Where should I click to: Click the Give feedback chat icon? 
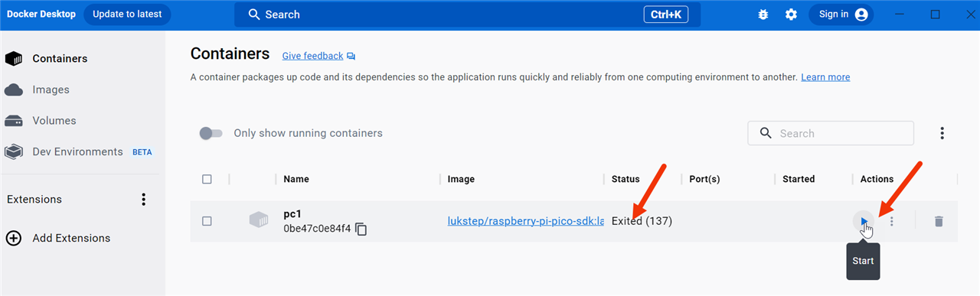click(x=351, y=56)
